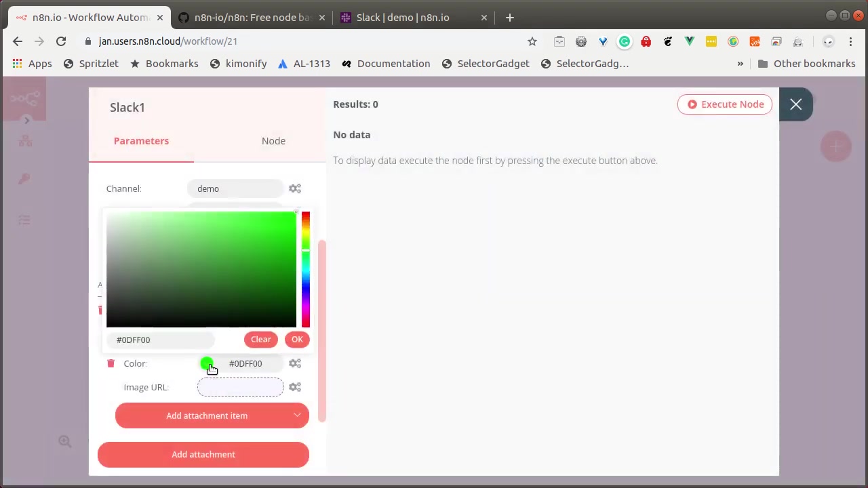
Task: Click the empty Image URL field
Action: click(241, 387)
